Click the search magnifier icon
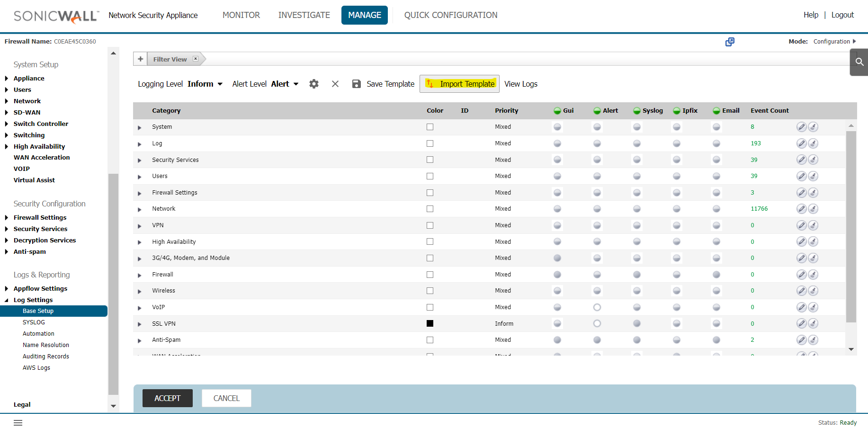868x428 pixels. click(x=859, y=62)
